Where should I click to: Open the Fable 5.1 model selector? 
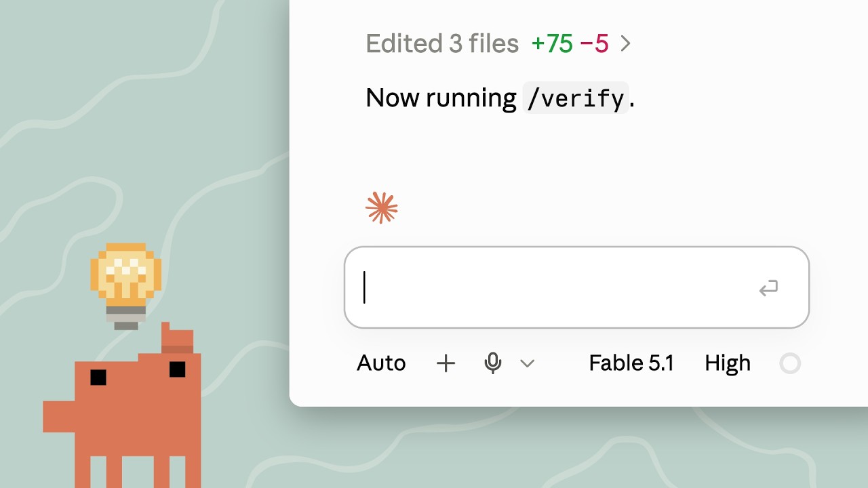(x=631, y=363)
